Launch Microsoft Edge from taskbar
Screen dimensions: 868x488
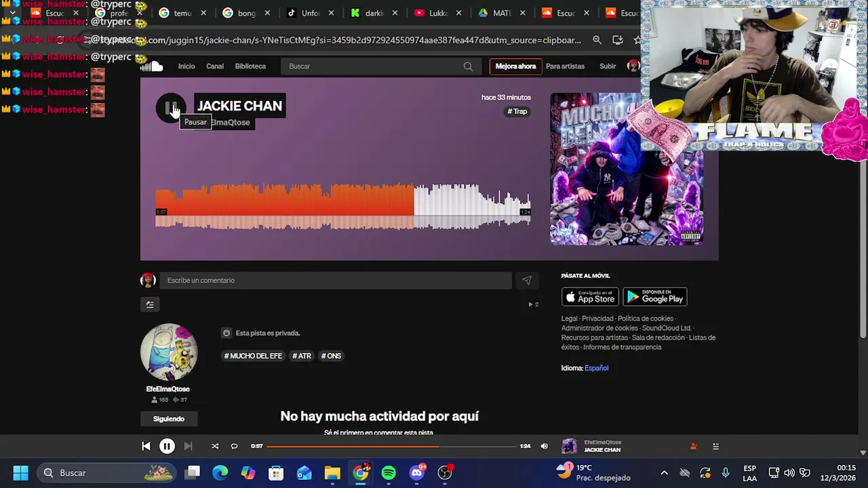tap(220, 472)
